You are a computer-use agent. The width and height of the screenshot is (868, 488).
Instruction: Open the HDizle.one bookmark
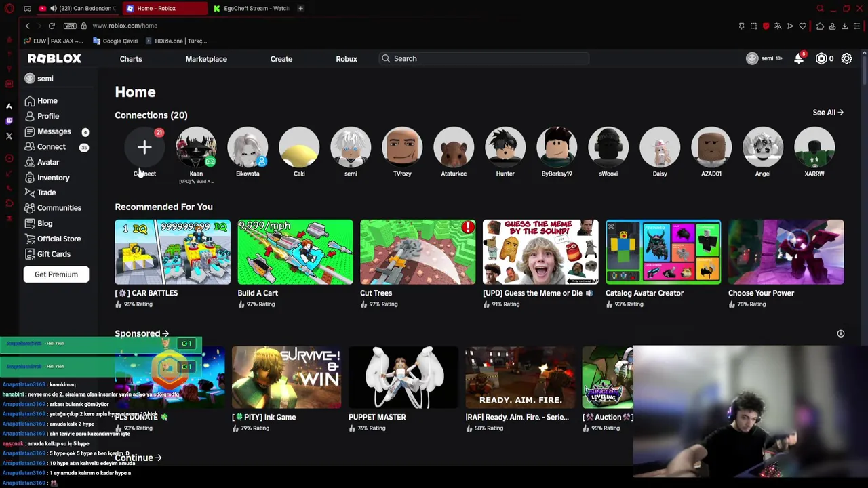[176, 41]
